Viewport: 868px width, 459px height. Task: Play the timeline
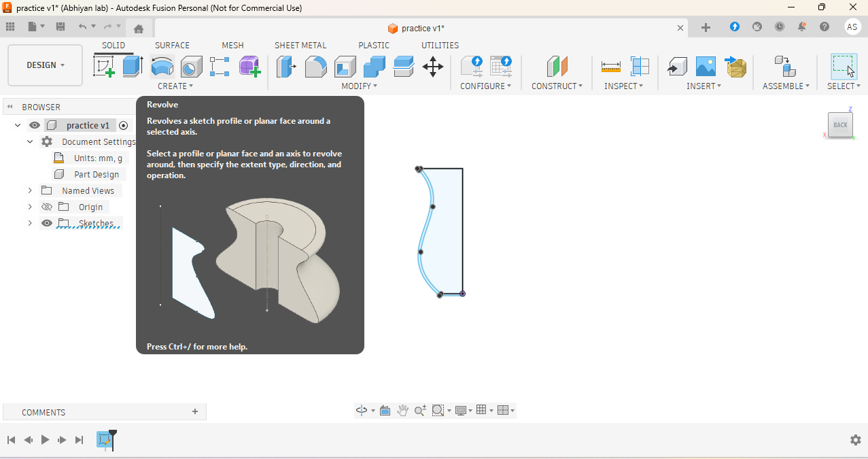click(45, 440)
